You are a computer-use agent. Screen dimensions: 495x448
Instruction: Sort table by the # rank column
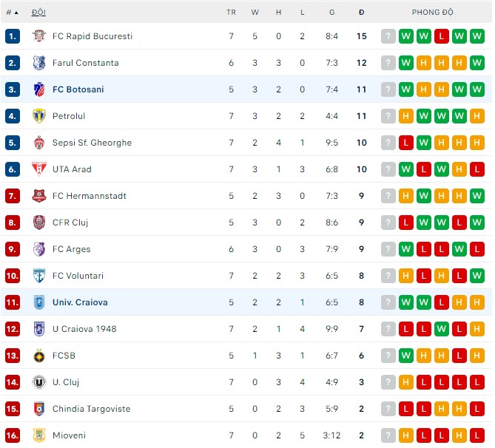coord(11,13)
